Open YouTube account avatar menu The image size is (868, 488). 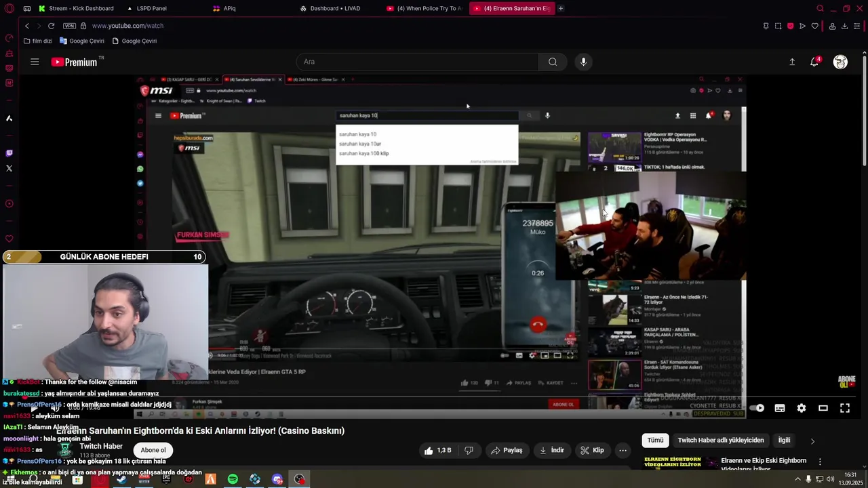click(840, 62)
